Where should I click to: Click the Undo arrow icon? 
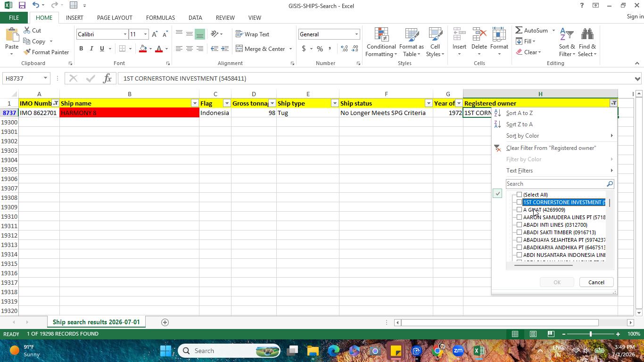pos(36,5)
